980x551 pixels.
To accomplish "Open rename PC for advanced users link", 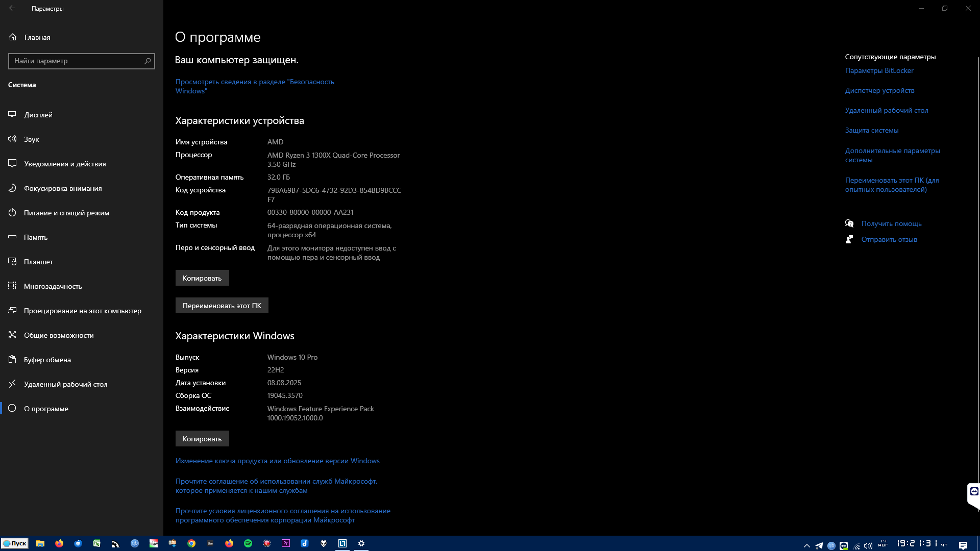I will pyautogui.click(x=892, y=185).
